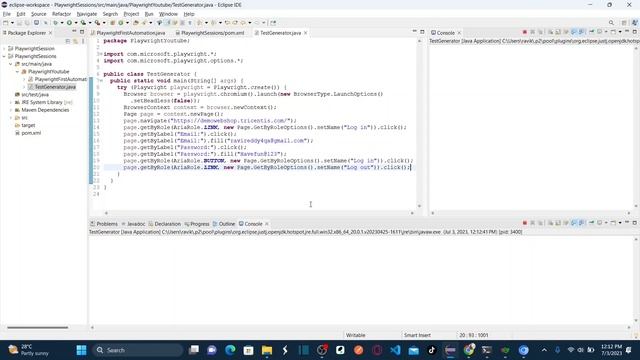Maximize the bottom Console panel

click(635, 223)
